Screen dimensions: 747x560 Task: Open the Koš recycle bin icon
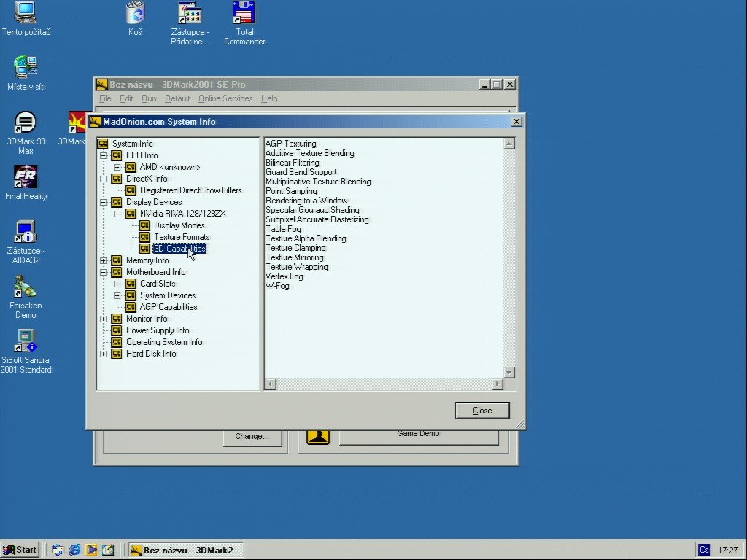135,14
